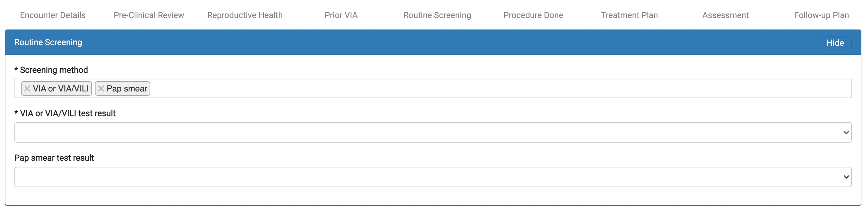Open the Follow-up Plan tab
Viewport: 868px width, 213px height.
coord(821,15)
